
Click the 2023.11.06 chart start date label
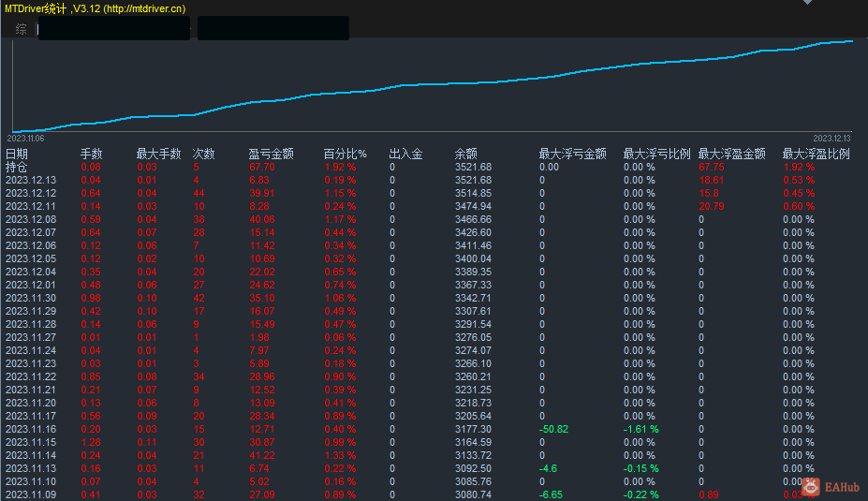(x=25, y=138)
